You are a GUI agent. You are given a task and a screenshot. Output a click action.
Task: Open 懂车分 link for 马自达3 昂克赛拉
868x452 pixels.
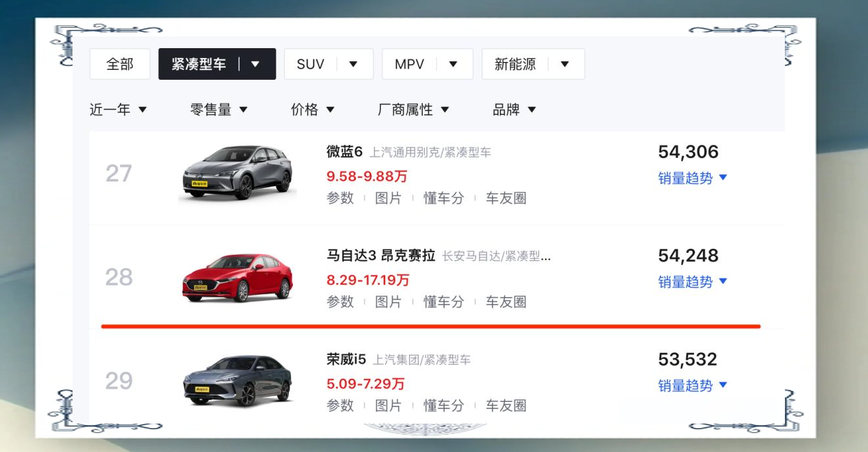(x=443, y=302)
